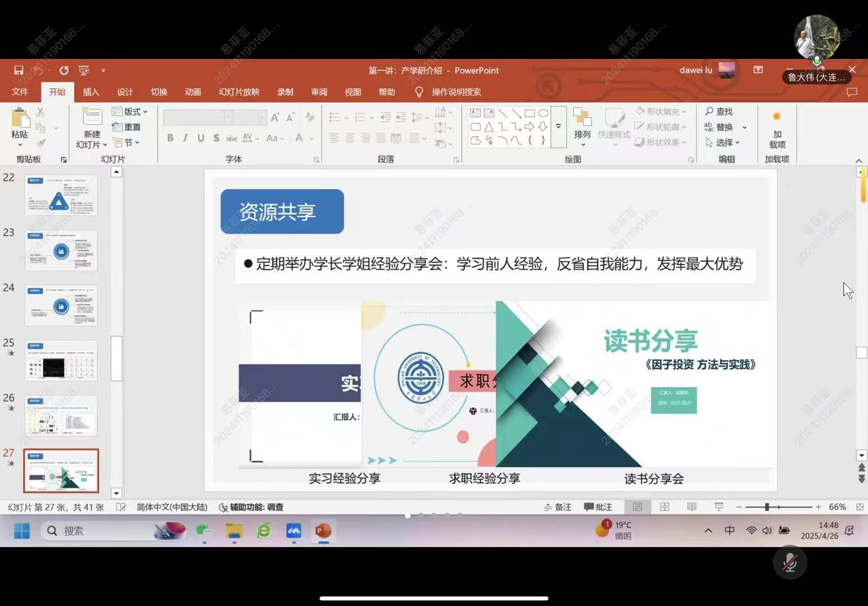The image size is (868, 606).
Task: Open the Arrange (排列) shapes tool
Action: point(582,125)
